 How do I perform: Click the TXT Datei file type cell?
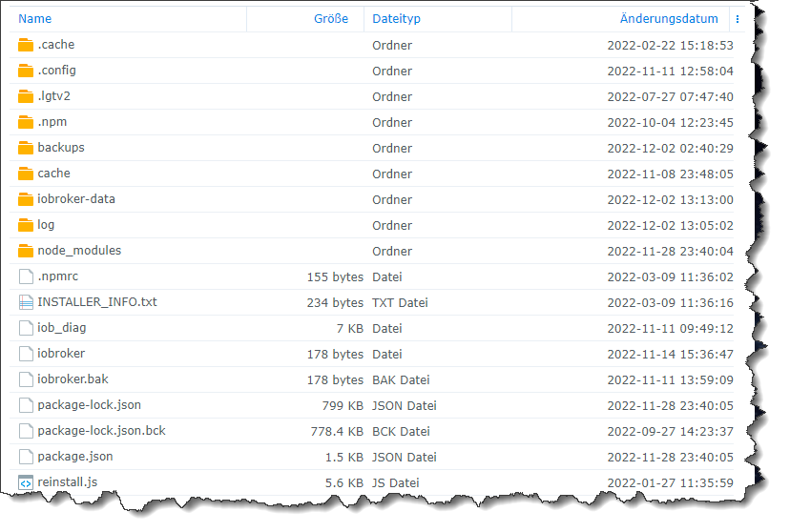[x=400, y=302]
